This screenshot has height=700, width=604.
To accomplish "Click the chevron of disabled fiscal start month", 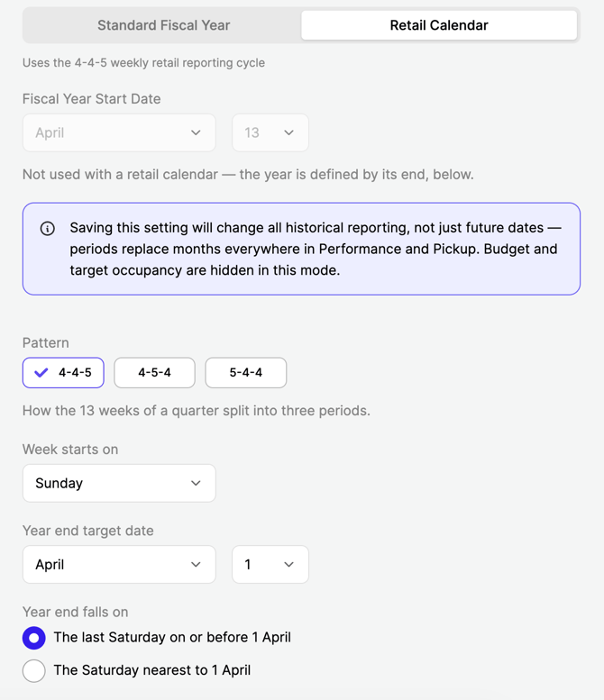I will pos(196,132).
